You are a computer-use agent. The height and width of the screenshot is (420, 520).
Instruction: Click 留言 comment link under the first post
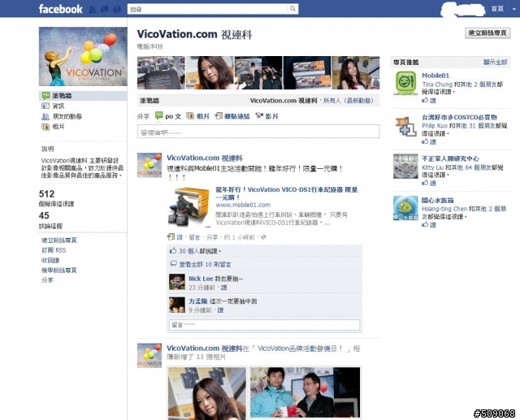pos(194,237)
